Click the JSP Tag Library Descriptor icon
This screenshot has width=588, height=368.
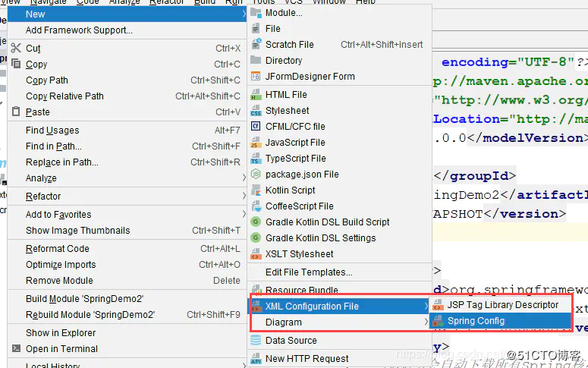438,305
